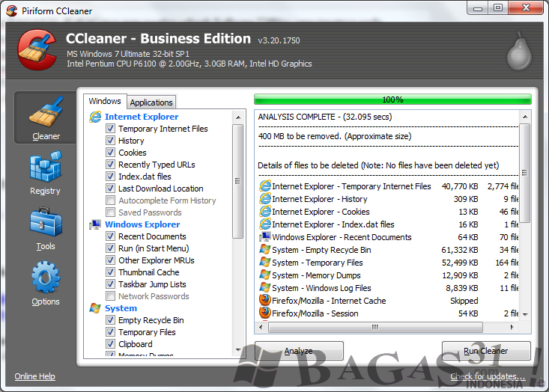Click the checklist vertical scrollbar thumb
Image resolution: width=549 pixels, height=392 pixels.
pos(238,181)
